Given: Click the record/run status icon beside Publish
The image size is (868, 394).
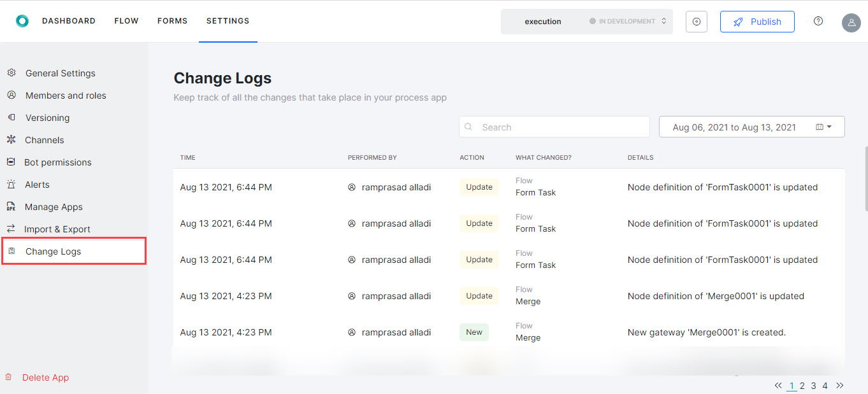Looking at the screenshot, I should click(x=696, y=21).
